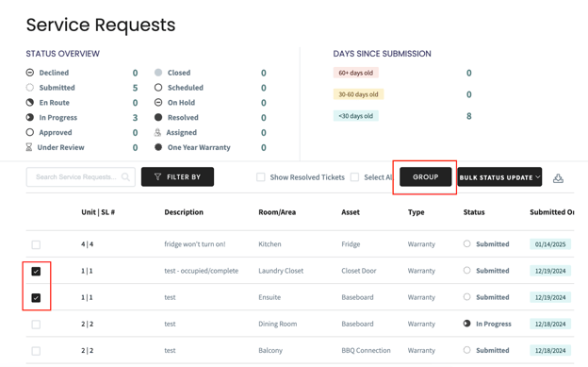Image resolution: width=588 pixels, height=367 pixels.
Task: Click the Approved status circle icon
Action: [x=29, y=132]
